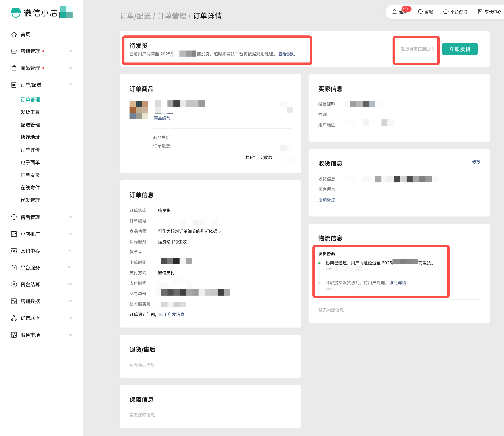Click the home icon in sidebar
Image resolution: width=504 pixels, height=436 pixels.
tap(14, 34)
